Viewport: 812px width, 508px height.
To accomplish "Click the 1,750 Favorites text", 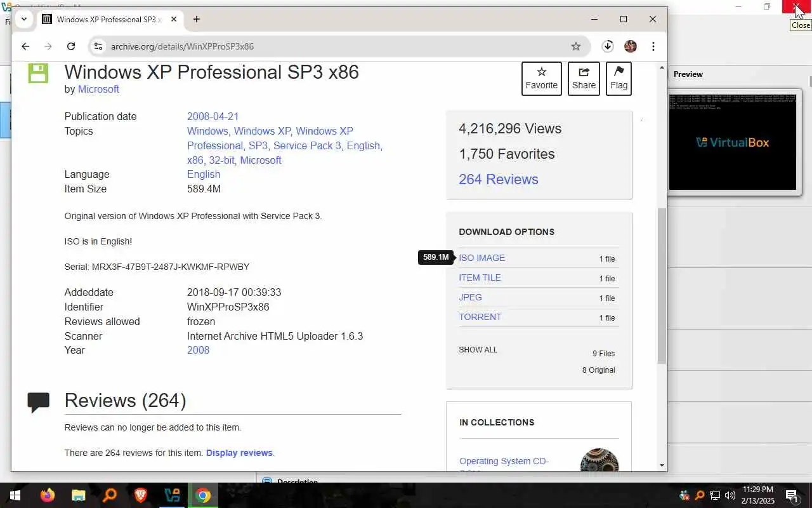I will (507, 154).
